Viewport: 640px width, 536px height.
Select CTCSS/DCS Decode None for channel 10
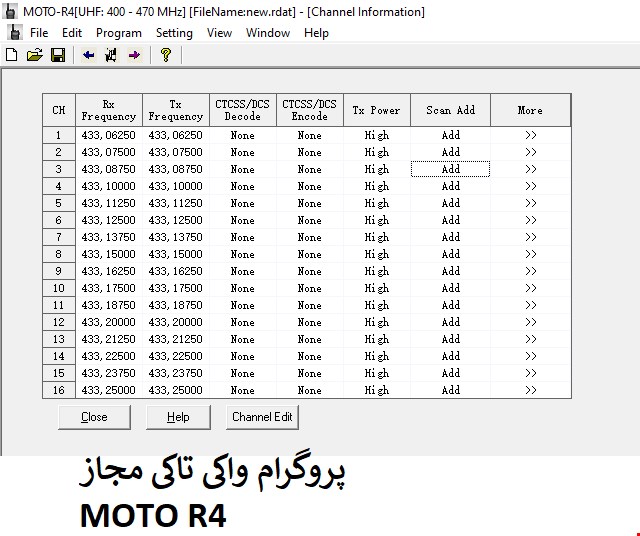[242, 288]
